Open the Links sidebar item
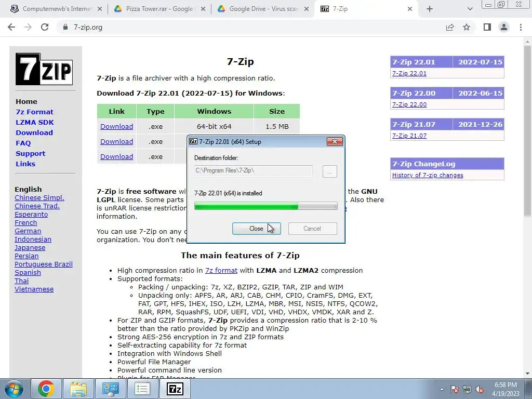The width and height of the screenshot is (532, 399). tap(25, 164)
